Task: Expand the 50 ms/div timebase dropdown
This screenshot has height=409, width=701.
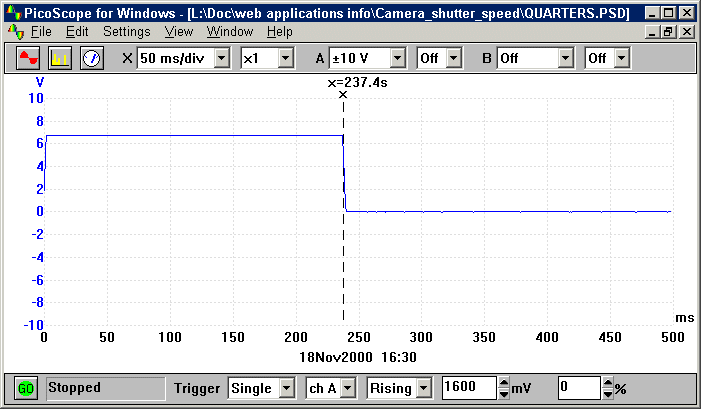Action: [x=224, y=59]
